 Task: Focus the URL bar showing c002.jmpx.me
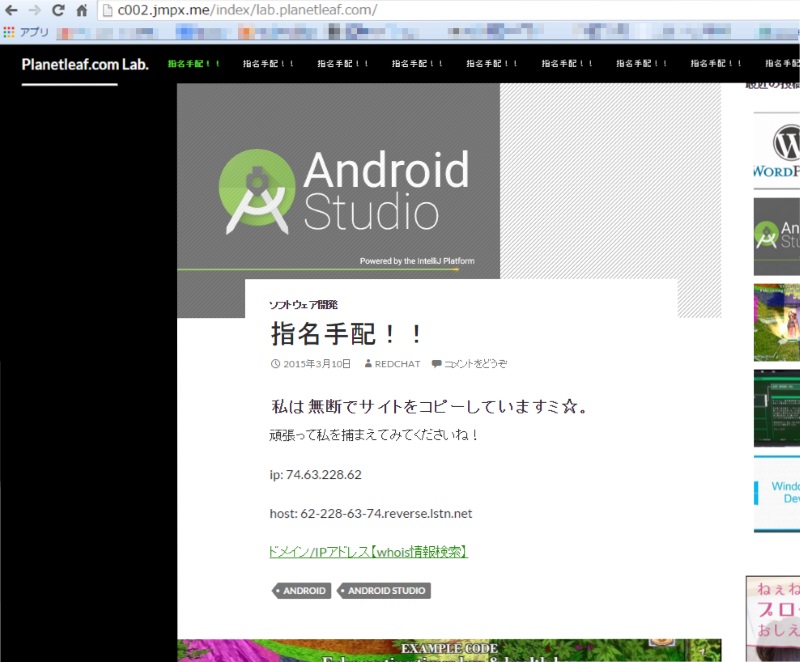click(x=449, y=10)
